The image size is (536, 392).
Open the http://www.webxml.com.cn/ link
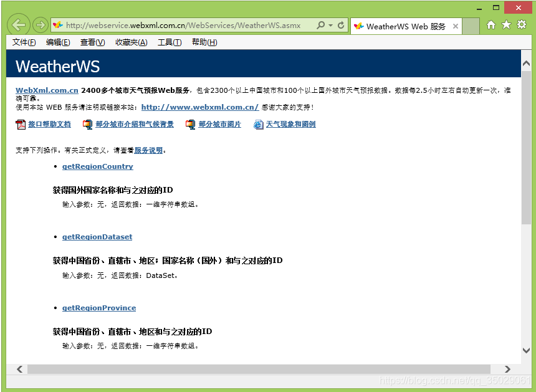click(x=200, y=107)
